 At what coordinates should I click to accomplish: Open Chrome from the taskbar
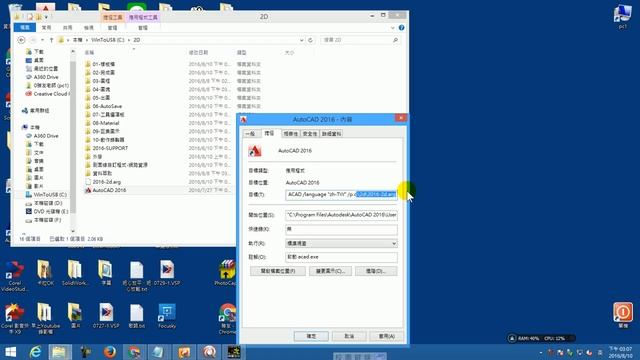(134, 352)
